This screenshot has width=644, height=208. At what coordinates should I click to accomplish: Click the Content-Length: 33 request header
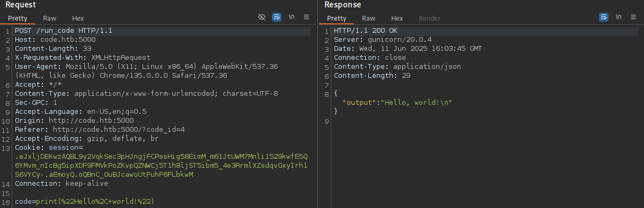53,49
